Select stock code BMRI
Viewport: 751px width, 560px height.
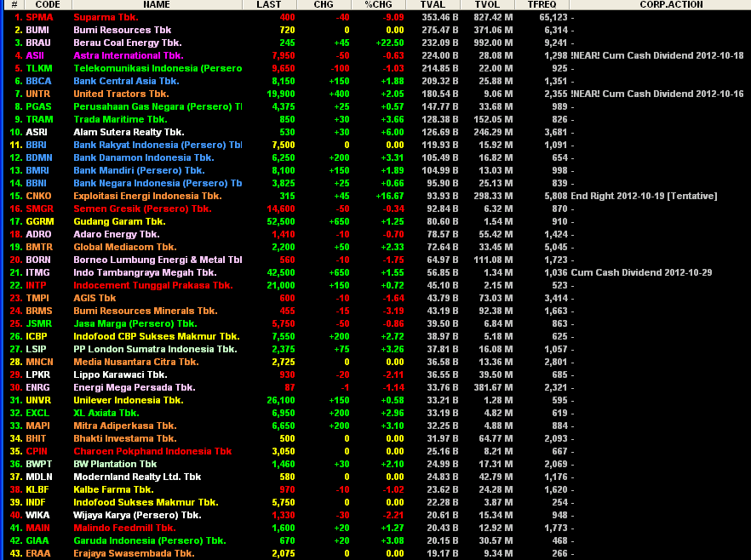37,170
